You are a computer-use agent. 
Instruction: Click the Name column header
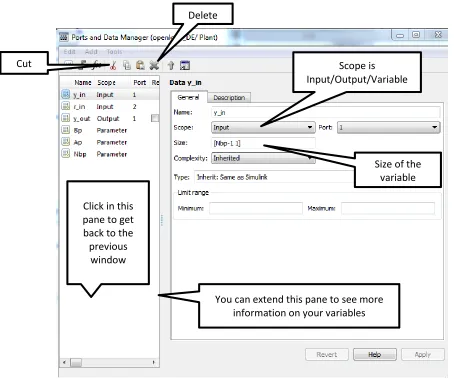[x=83, y=82]
